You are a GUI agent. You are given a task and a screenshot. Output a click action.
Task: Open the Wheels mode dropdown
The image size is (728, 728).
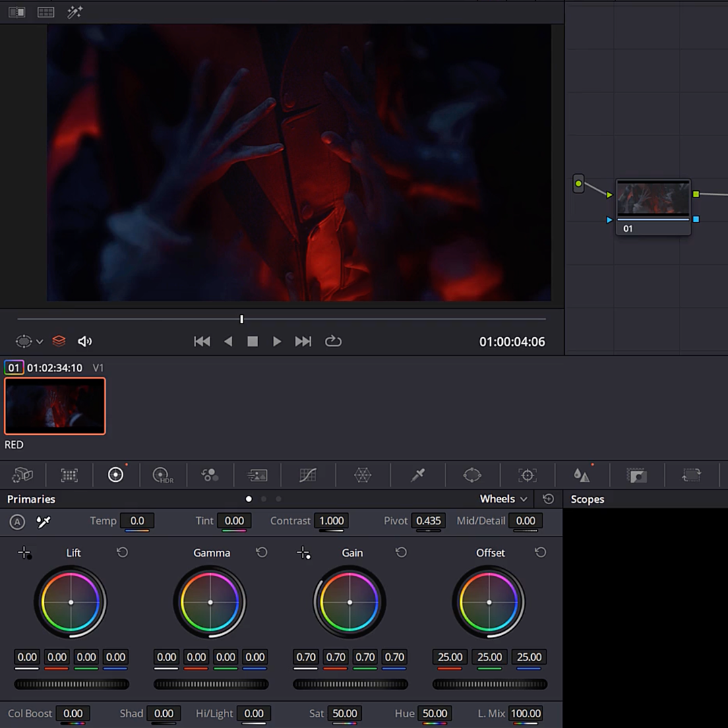coord(503,499)
